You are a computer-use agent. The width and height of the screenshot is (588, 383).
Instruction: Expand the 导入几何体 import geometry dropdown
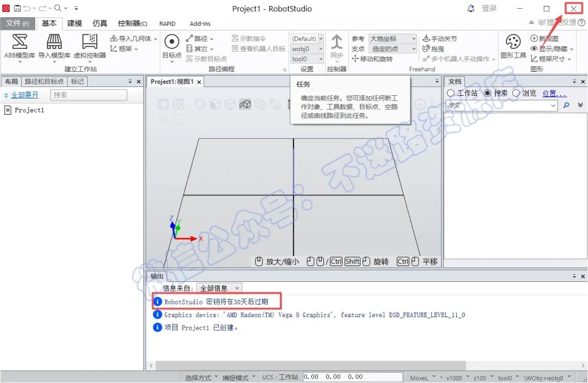tap(155, 39)
